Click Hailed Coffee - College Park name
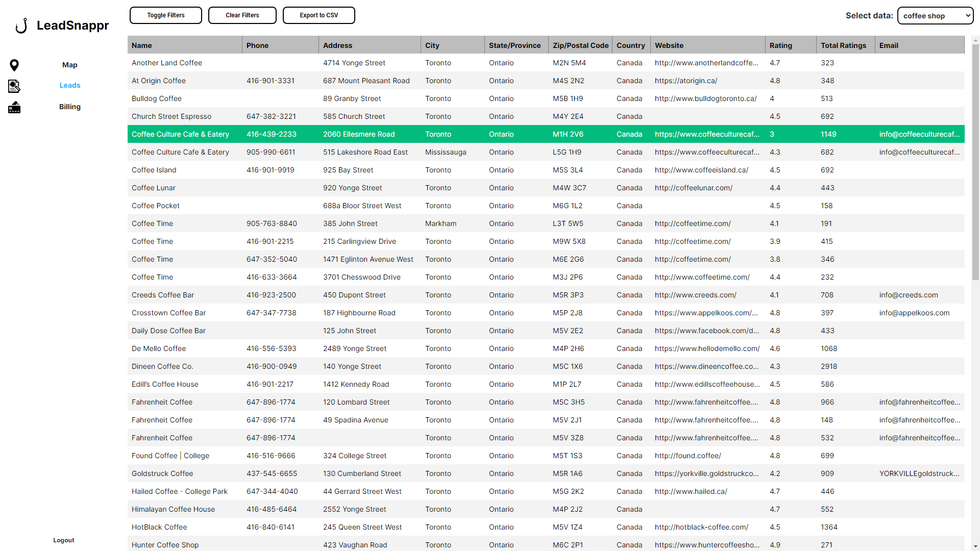 pyautogui.click(x=180, y=491)
